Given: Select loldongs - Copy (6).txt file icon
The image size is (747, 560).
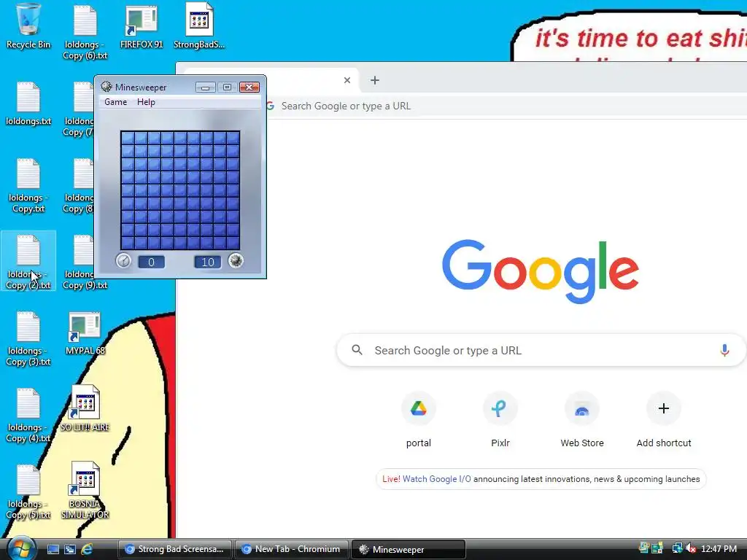Looking at the screenshot, I should point(85,32).
